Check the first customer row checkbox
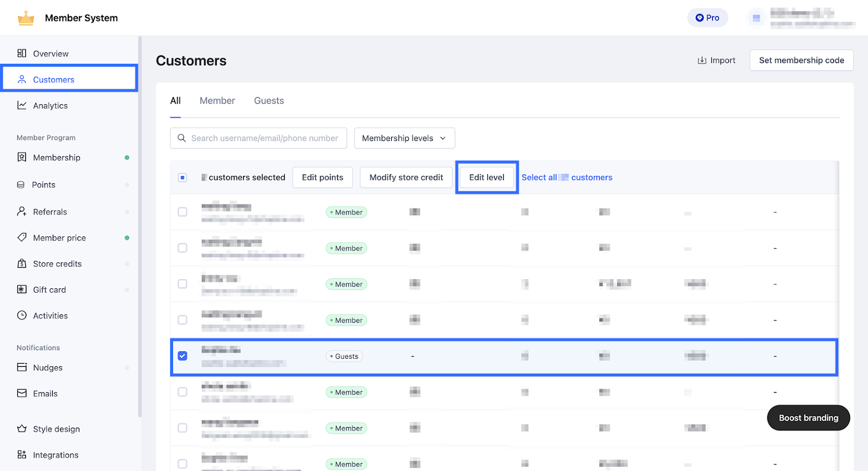 click(x=183, y=212)
